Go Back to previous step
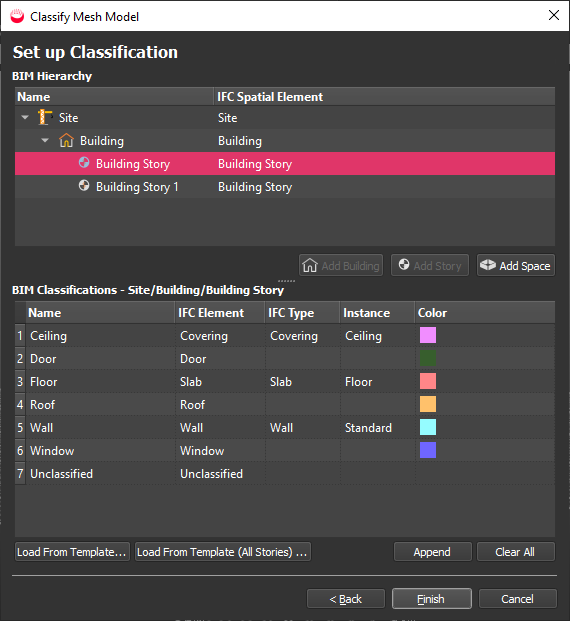Screen dimensions: 570x621 coord(346,598)
